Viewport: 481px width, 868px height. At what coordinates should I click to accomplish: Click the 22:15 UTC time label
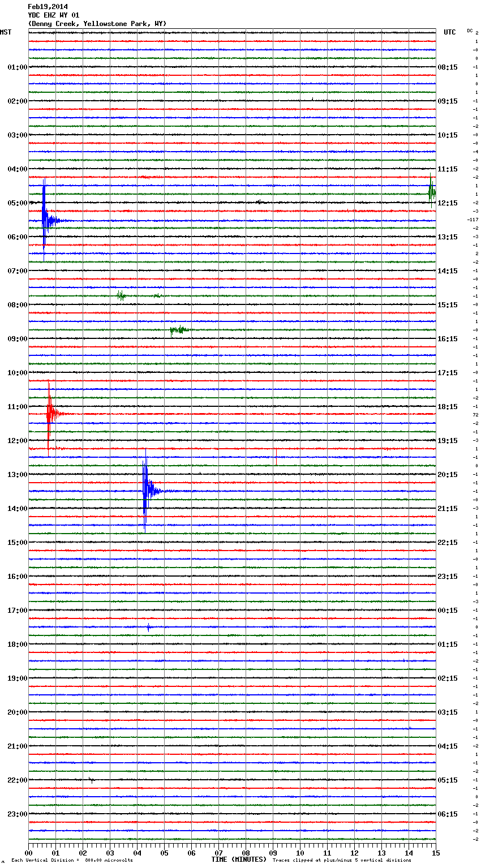(x=448, y=543)
